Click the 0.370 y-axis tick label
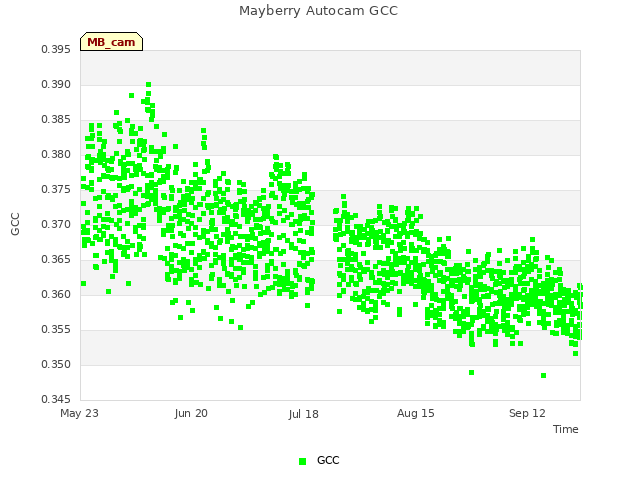 tap(56, 224)
